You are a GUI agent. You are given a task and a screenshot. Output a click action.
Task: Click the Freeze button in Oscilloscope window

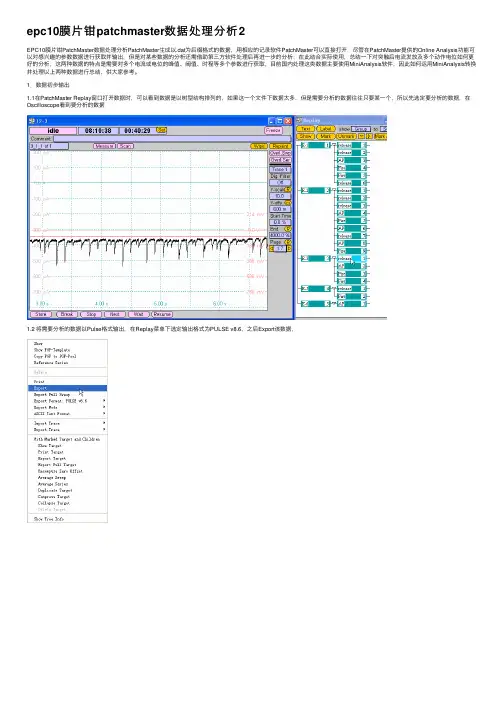pos(273,131)
